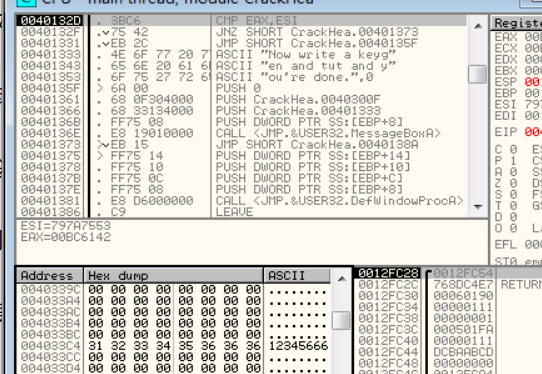This screenshot has width=542, height=374.
Task: Select JMP SHORT CrackHea.0040135F instruction
Action: [317, 43]
